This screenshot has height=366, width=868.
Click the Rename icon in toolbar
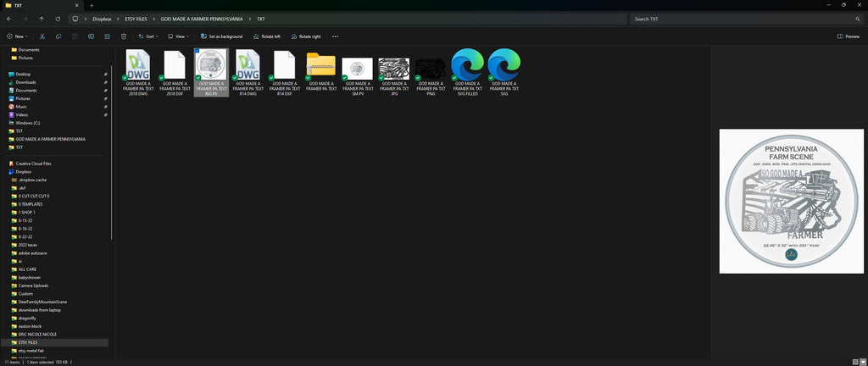[92, 36]
